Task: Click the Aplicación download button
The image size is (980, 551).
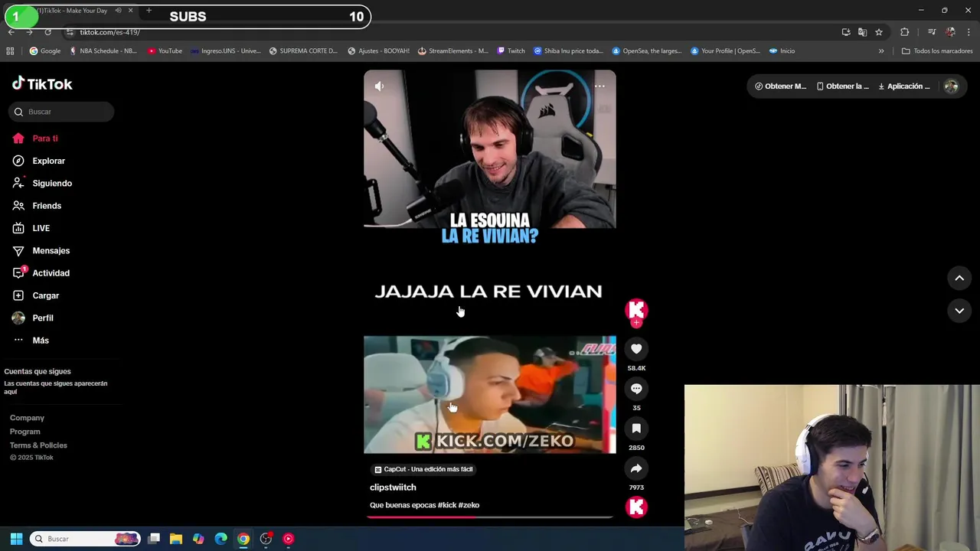Action: 903,86
